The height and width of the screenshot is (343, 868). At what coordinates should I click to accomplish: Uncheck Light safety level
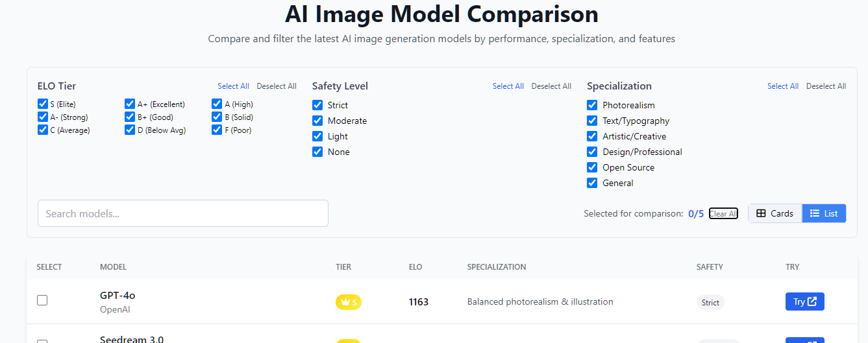317,136
